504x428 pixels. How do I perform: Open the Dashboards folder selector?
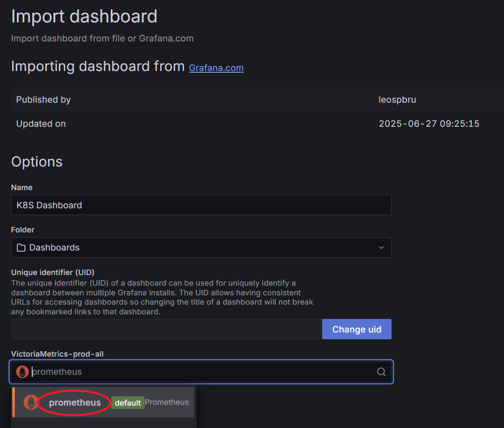coord(201,248)
